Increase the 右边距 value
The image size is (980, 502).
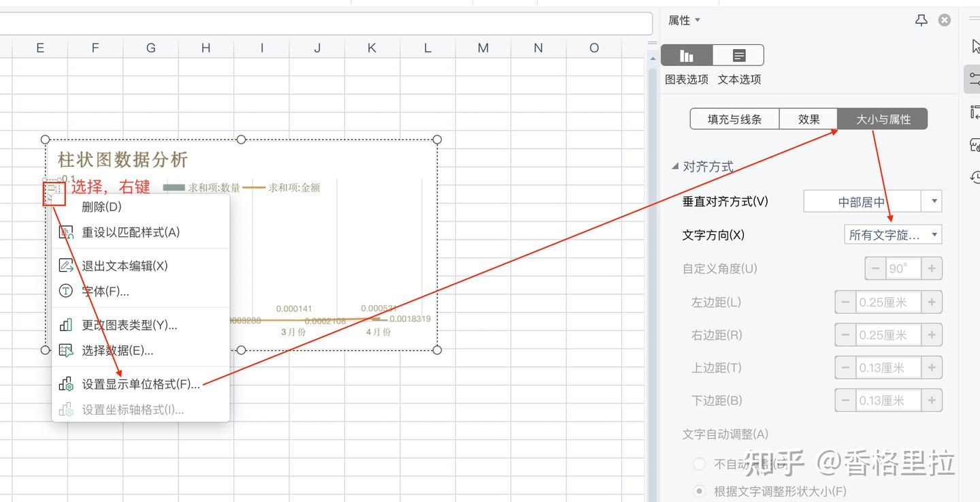tap(932, 335)
